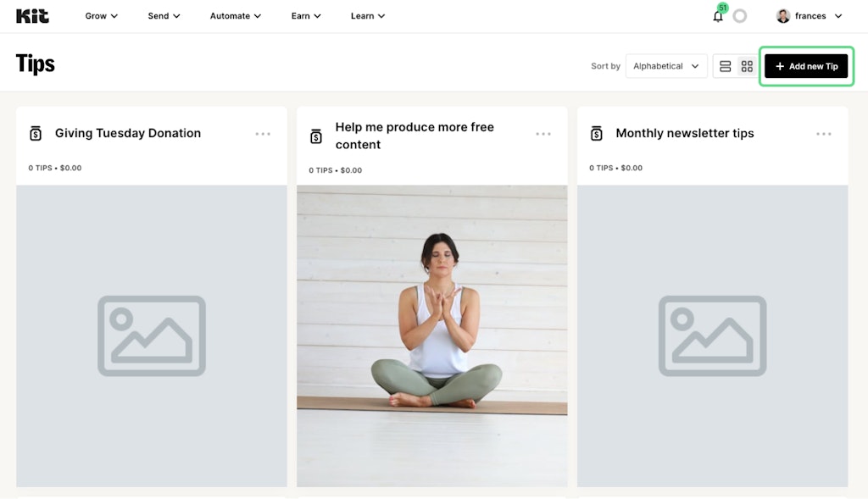Open Giving Tuesday Donation options menu
868x499 pixels.
click(x=263, y=134)
